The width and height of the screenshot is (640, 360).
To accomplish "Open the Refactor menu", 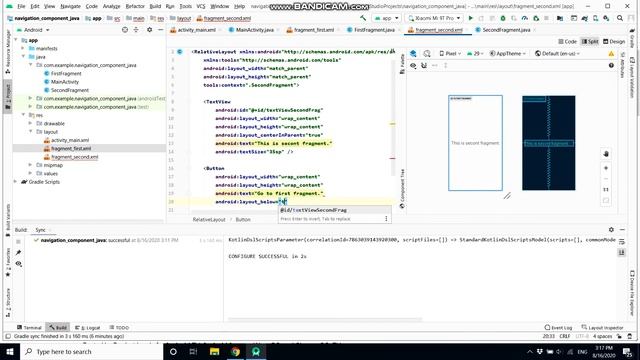I will click(x=135, y=7).
